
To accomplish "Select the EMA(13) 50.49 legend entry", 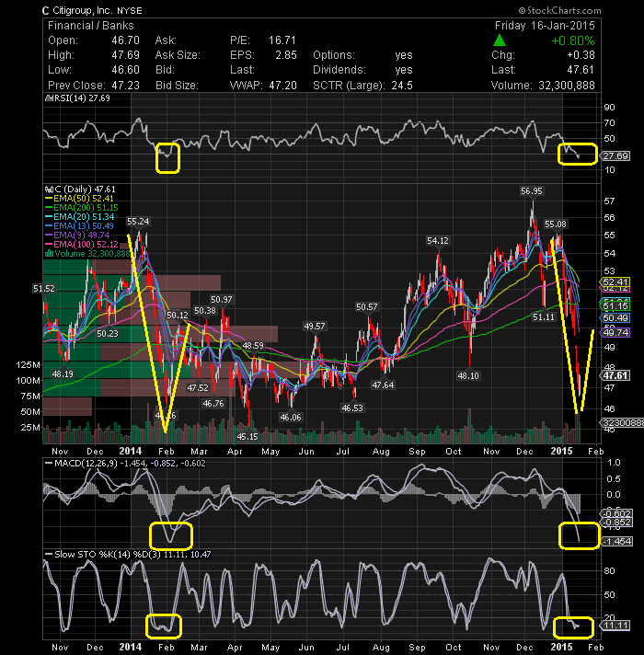I will (x=79, y=226).
